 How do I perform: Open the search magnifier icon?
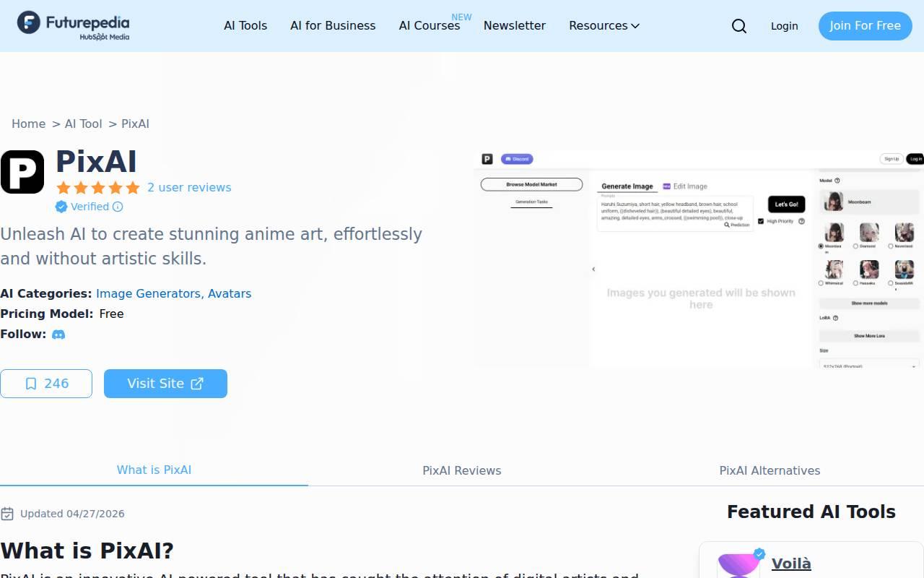tap(739, 26)
